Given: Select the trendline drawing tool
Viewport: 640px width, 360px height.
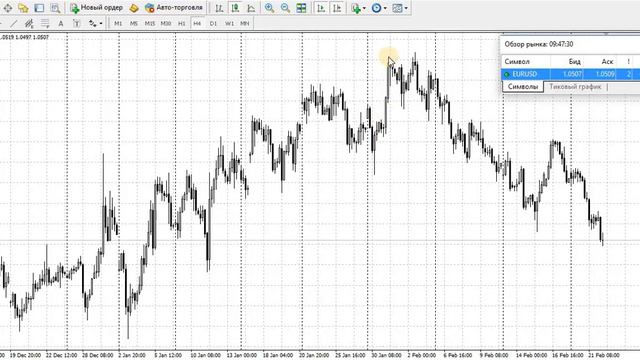Looking at the screenshot, I should [x=13, y=24].
